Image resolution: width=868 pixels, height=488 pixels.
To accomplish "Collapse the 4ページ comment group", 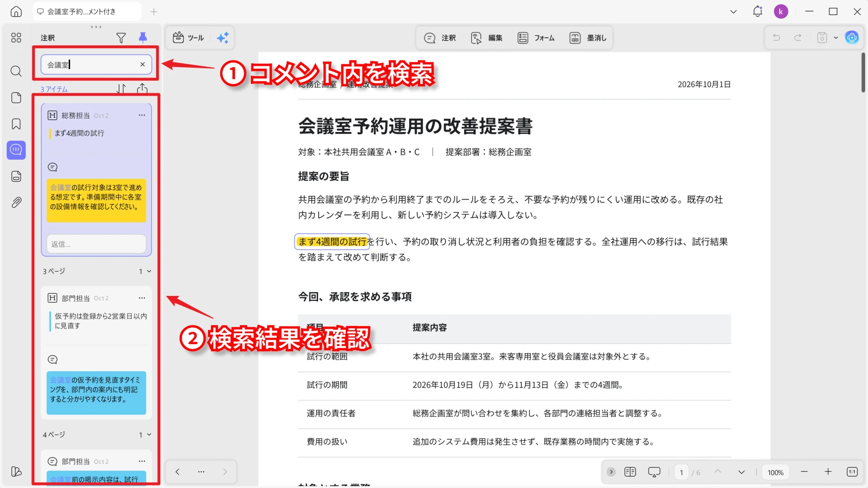I will 149,435.
